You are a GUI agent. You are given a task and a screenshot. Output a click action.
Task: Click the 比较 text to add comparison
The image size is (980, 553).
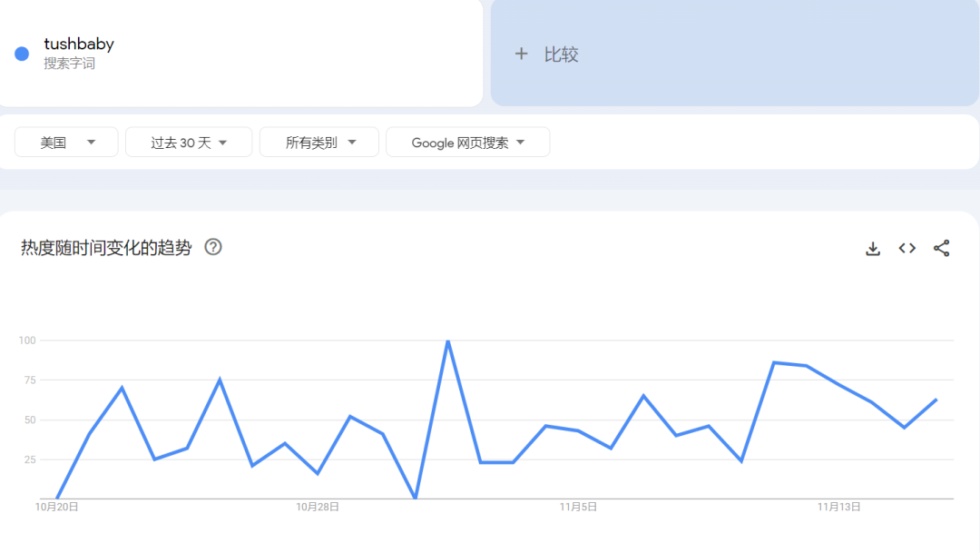[x=561, y=54]
